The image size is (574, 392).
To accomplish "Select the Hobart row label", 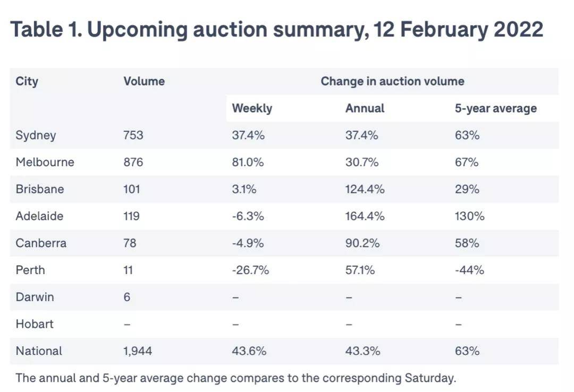I will pyautogui.click(x=35, y=324).
